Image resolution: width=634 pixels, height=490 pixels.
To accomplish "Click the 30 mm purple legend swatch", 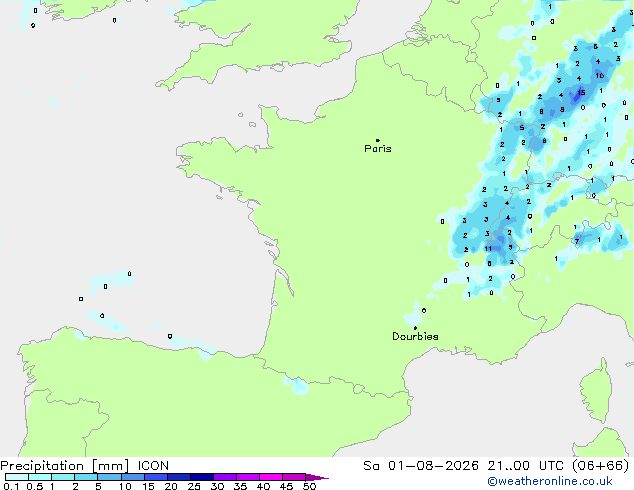I will pyautogui.click(x=225, y=477).
